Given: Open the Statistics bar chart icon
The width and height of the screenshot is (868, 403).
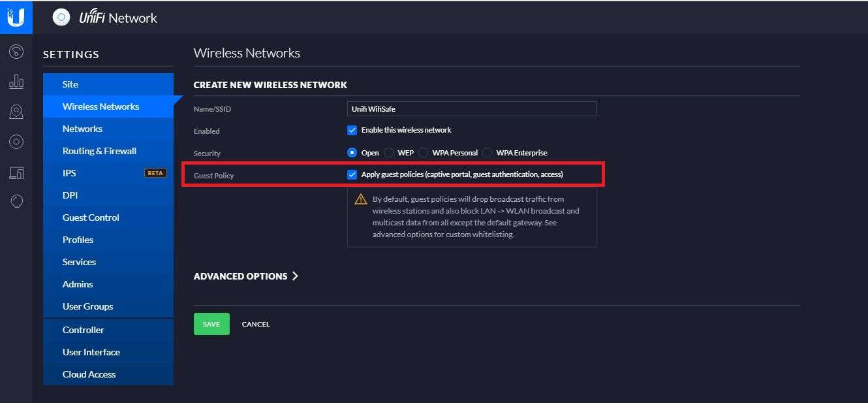Looking at the screenshot, I should (16, 82).
